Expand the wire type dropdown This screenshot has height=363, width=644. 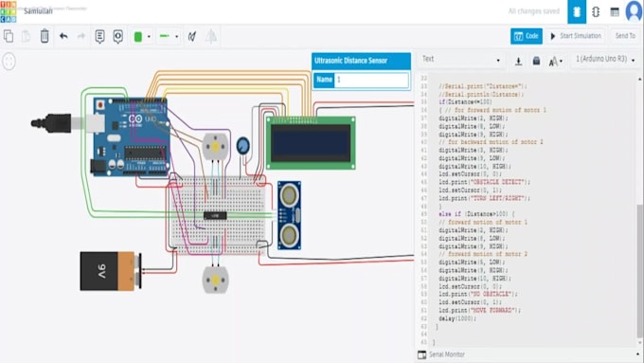point(176,37)
